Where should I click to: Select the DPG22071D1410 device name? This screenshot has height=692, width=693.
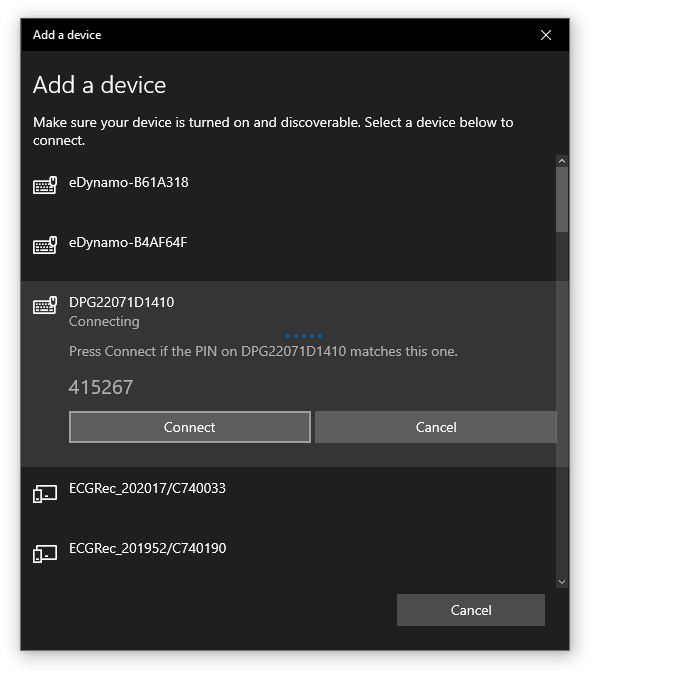click(121, 302)
